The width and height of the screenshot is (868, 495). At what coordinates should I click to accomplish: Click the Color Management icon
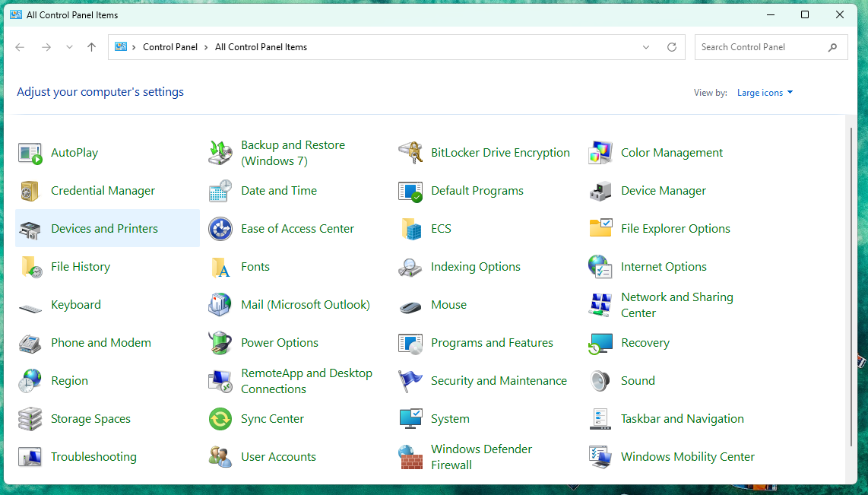pyautogui.click(x=600, y=154)
